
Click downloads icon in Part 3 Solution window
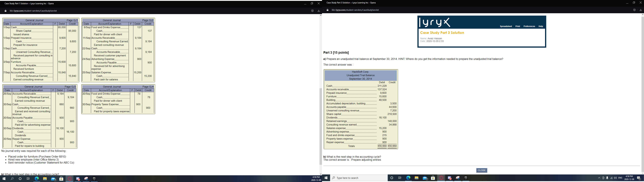point(640,10)
